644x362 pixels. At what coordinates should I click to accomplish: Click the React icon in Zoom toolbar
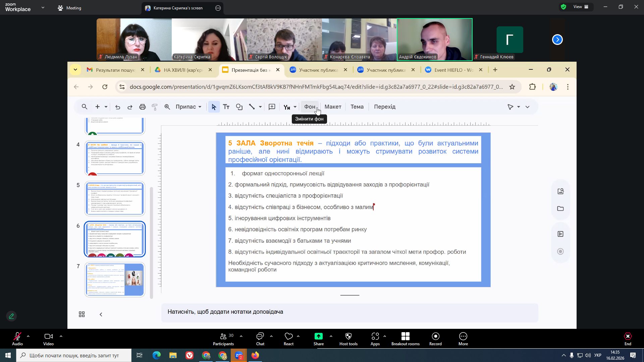tap(288, 336)
